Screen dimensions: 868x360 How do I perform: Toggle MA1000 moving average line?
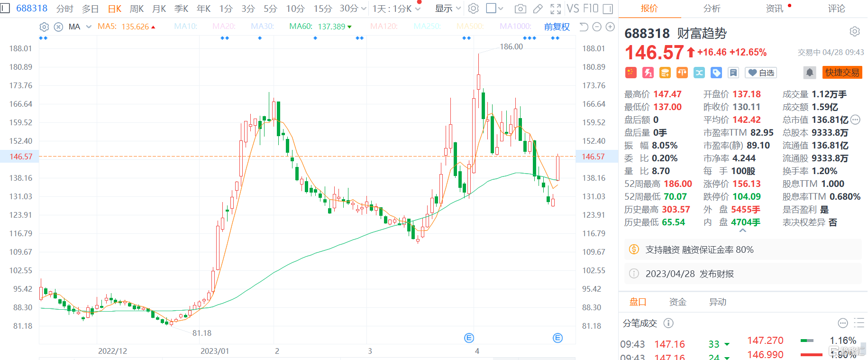point(515,27)
